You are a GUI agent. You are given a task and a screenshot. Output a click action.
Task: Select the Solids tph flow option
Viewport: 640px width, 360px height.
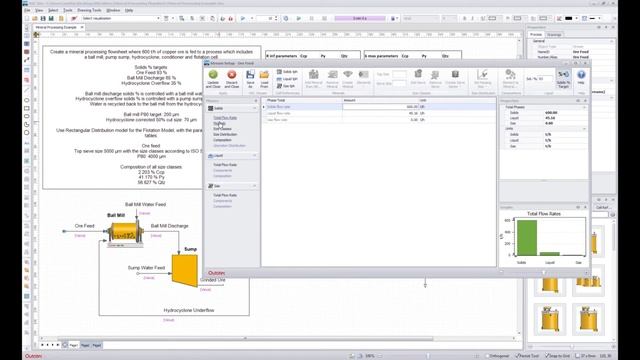point(287,72)
